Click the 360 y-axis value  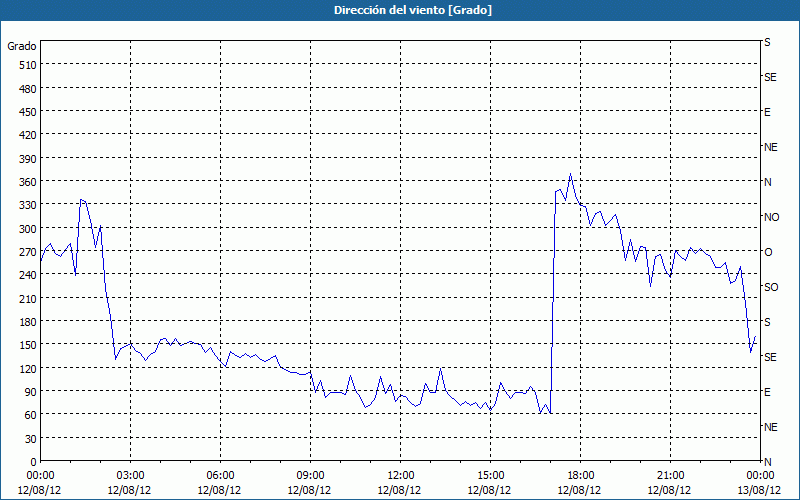pyautogui.click(x=28, y=182)
